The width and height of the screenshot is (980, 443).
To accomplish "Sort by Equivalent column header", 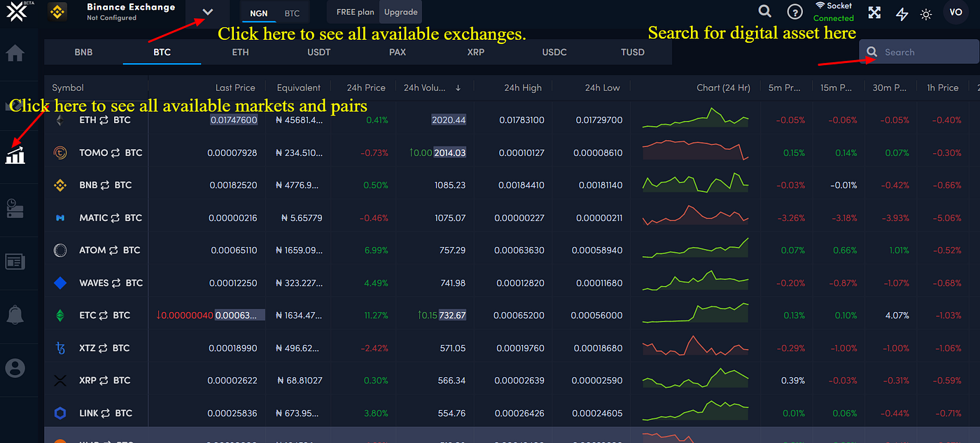I will coord(298,87).
